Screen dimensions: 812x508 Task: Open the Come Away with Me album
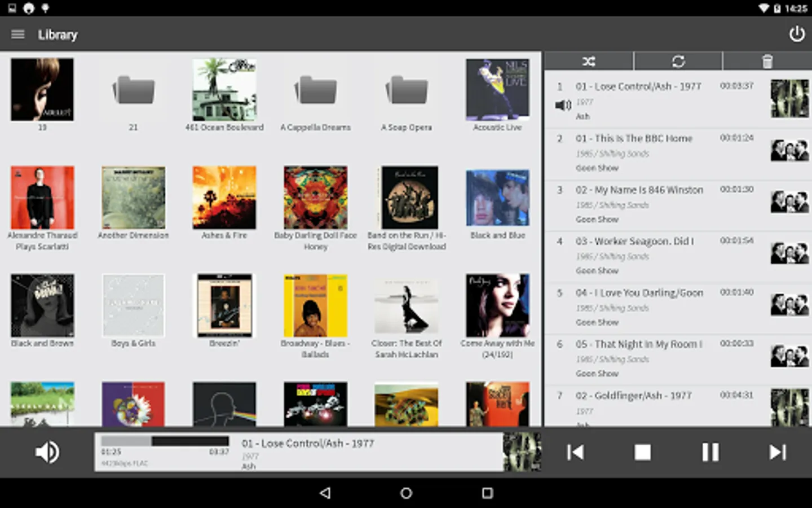point(497,305)
